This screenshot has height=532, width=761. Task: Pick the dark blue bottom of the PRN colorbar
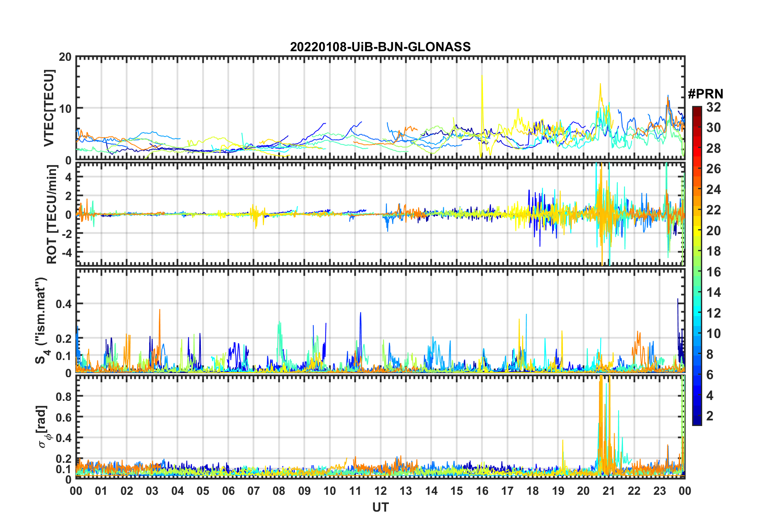pos(697,422)
